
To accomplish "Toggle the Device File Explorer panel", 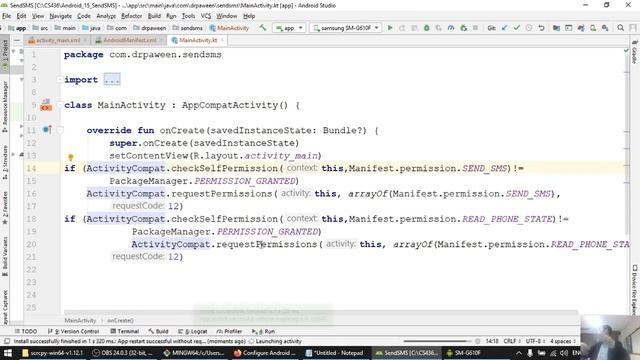I will tap(635, 290).
